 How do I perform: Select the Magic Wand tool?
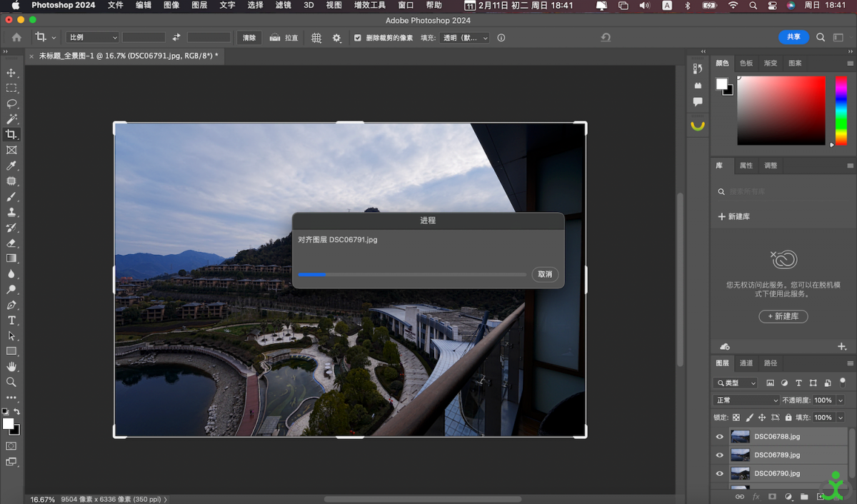click(11, 119)
